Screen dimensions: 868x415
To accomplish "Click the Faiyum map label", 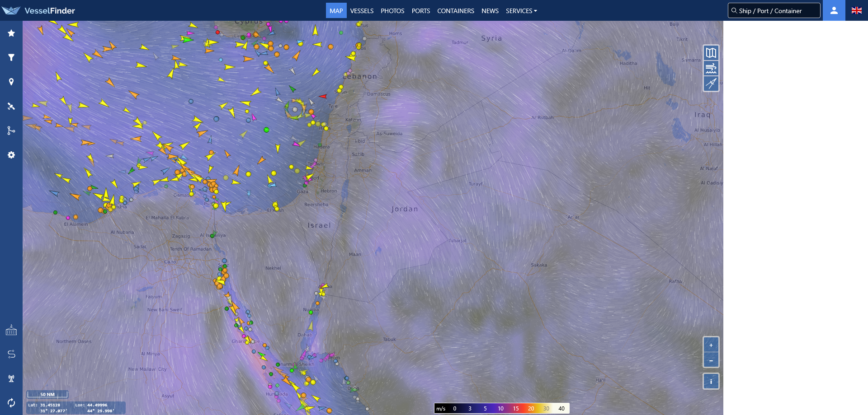I will coord(154,297).
